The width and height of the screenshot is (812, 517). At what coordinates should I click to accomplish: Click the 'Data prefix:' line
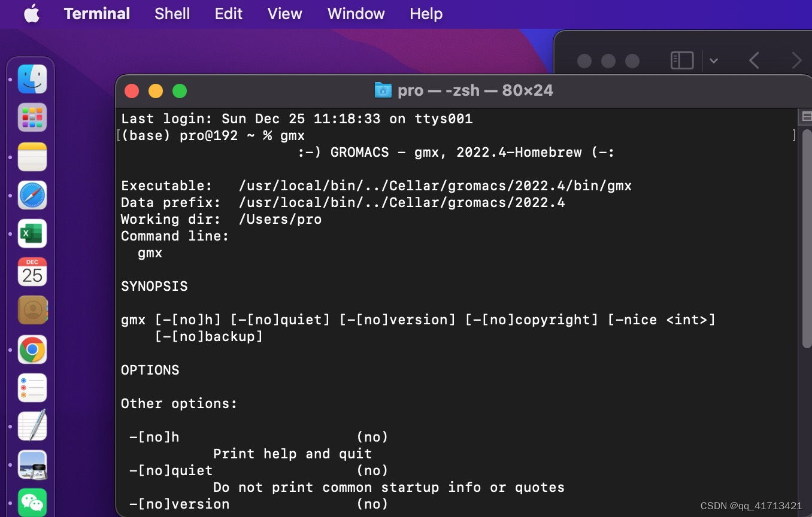[x=343, y=202]
